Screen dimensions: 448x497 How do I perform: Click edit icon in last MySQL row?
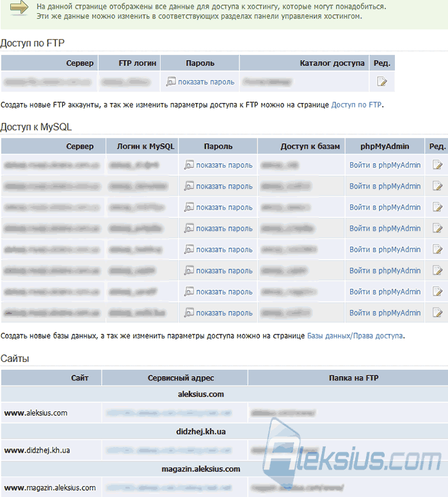[x=438, y=313]
